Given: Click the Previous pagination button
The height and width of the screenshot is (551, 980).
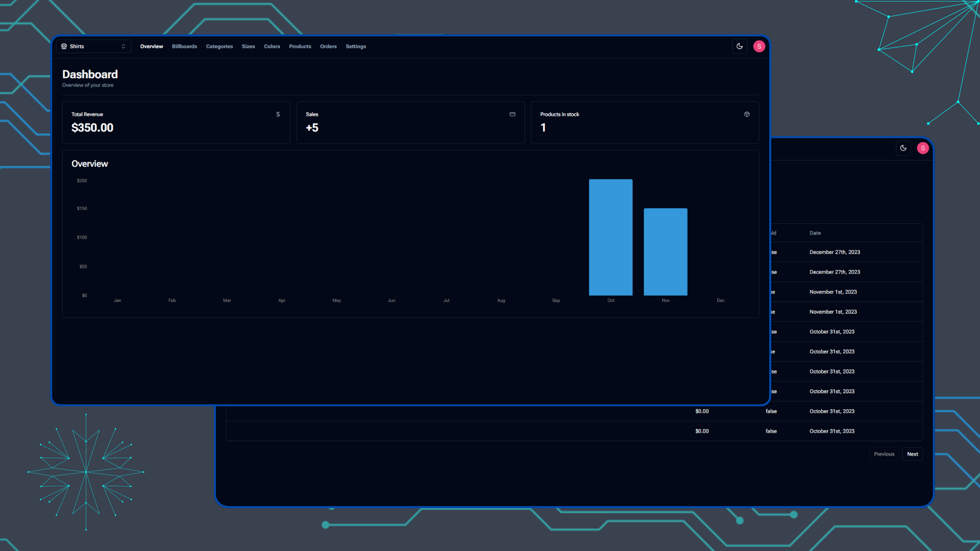Looking at the screenshot, I should point(884,454).
